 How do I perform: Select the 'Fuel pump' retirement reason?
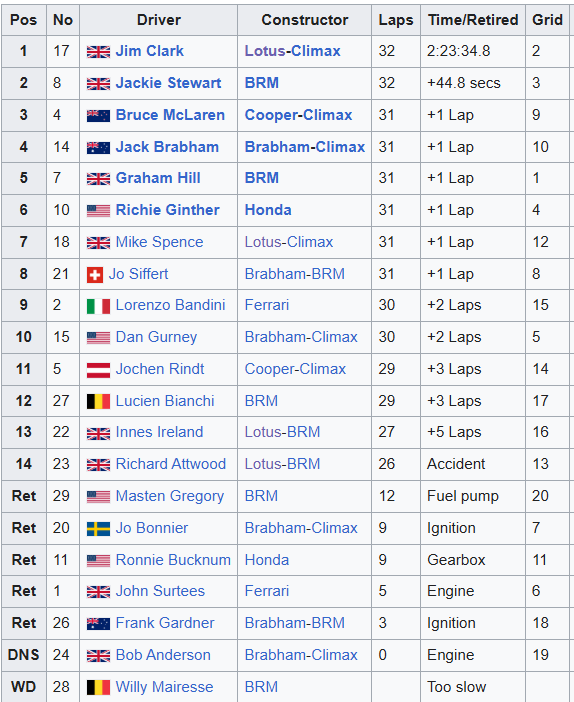(463, 496)
